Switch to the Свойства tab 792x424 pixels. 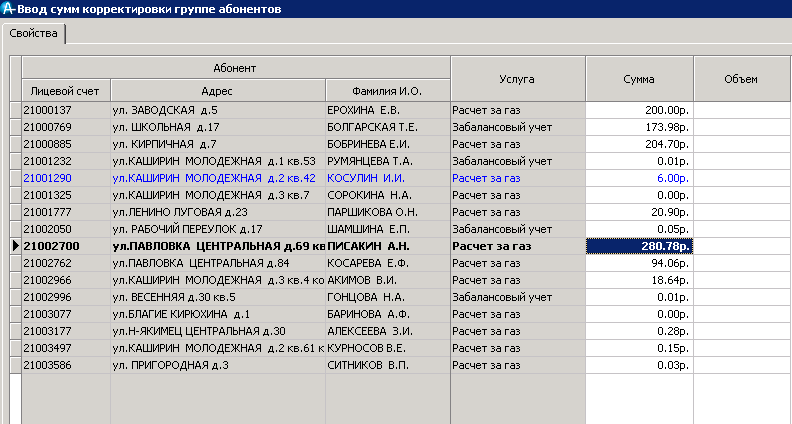pyautogui.click(x=34, y=34)
